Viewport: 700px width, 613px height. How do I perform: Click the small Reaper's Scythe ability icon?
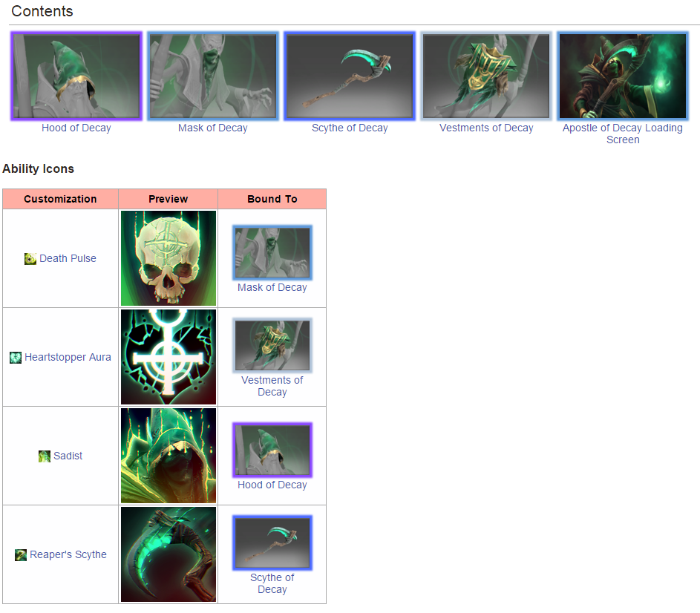pyautogui.click(x=21, y=554)
